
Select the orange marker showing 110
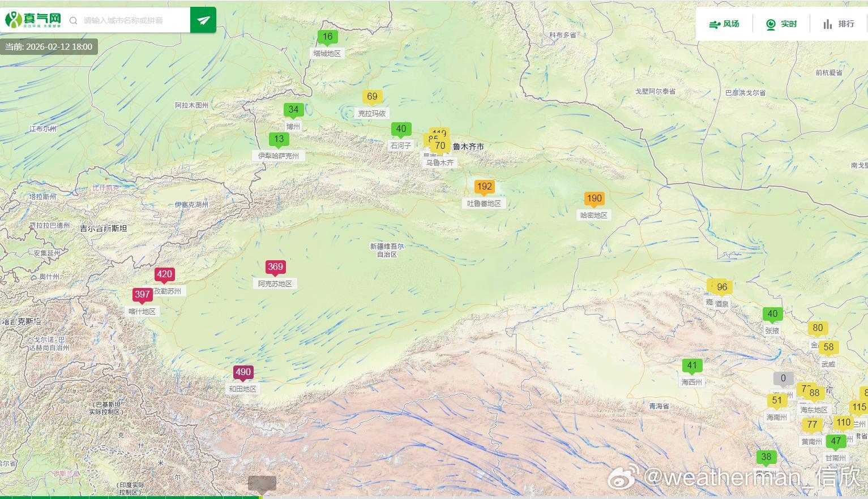(844, 423)
